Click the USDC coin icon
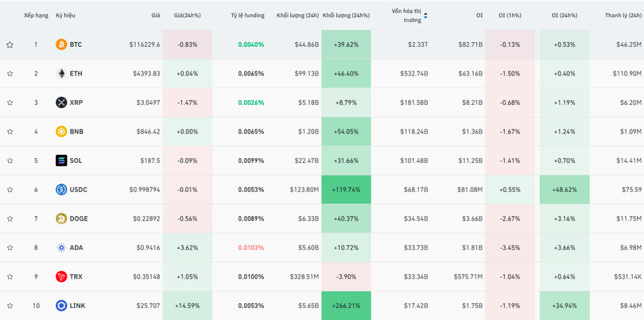644x320 pixels. pos(61,190)
